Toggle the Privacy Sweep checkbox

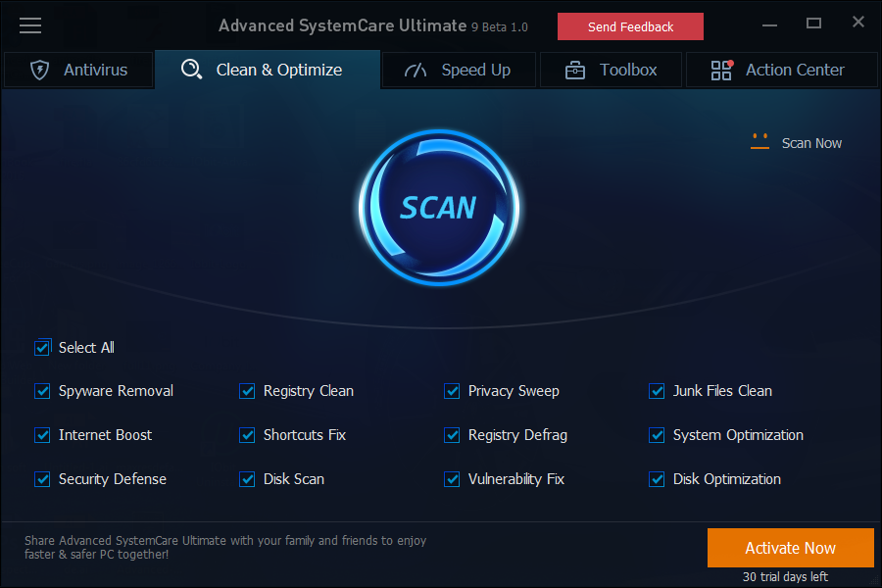pos(452,391)
